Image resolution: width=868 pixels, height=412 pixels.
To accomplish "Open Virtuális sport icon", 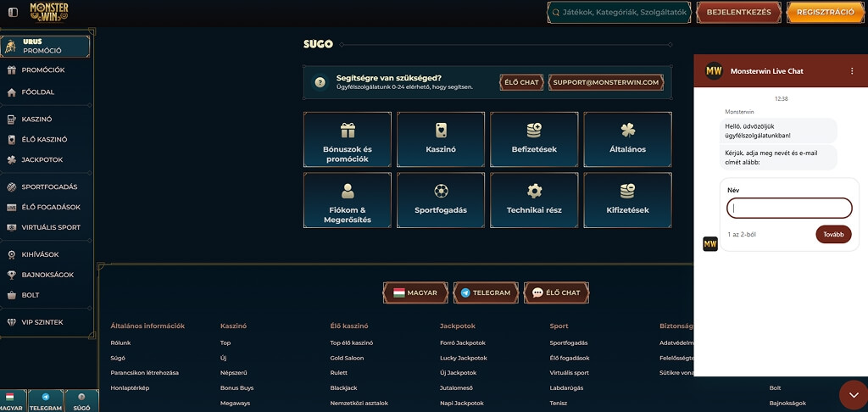I will [x=11, y=227].
